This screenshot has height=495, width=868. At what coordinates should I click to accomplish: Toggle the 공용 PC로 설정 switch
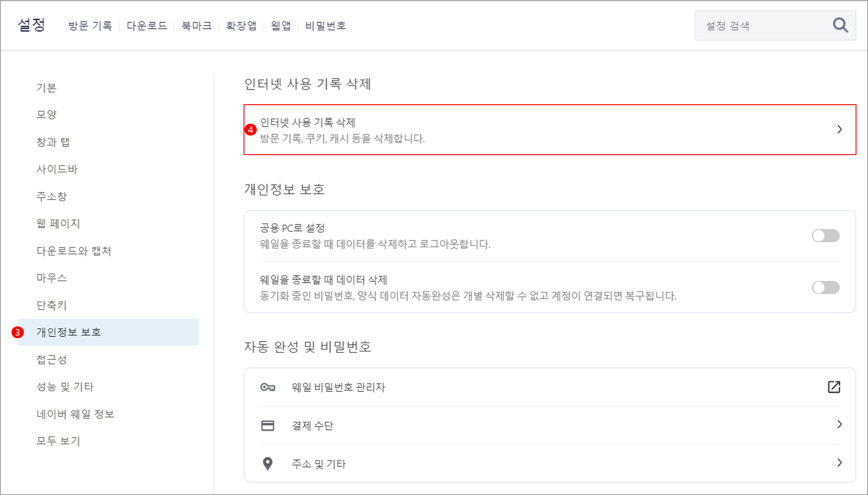point(825,236)
